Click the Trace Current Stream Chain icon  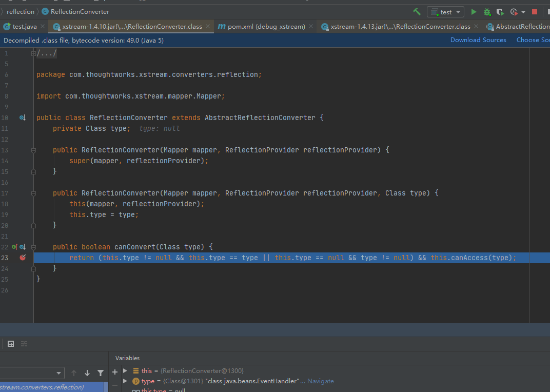point(24,344)
